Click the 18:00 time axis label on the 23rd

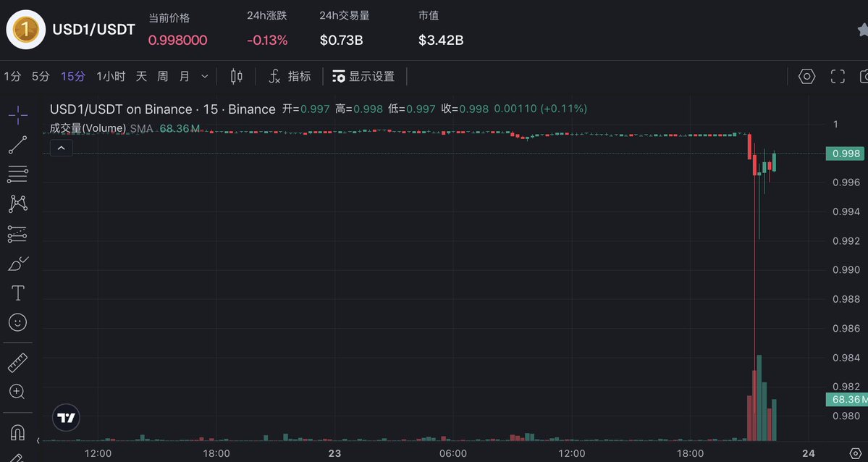click(x=690, y=454)
